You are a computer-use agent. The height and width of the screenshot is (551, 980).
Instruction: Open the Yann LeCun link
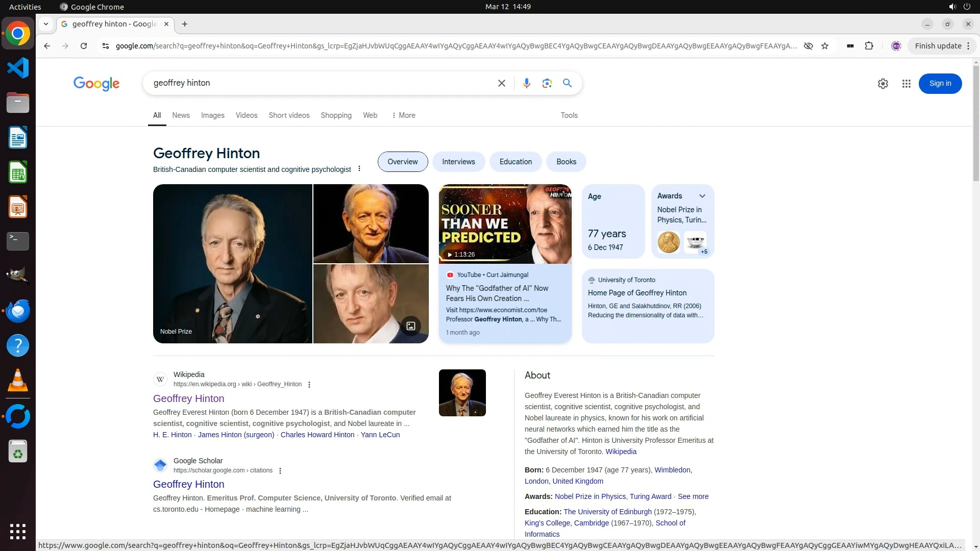tap(380, 435)
